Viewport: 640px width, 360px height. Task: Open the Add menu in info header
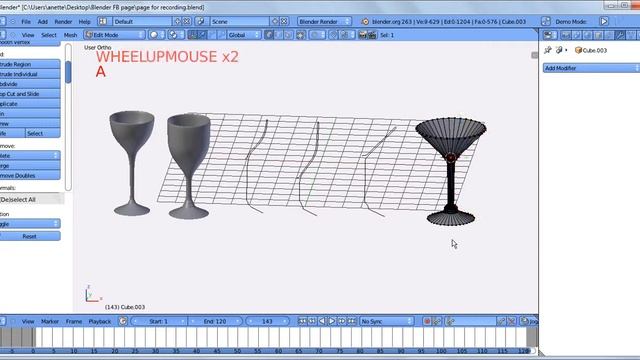42,22
